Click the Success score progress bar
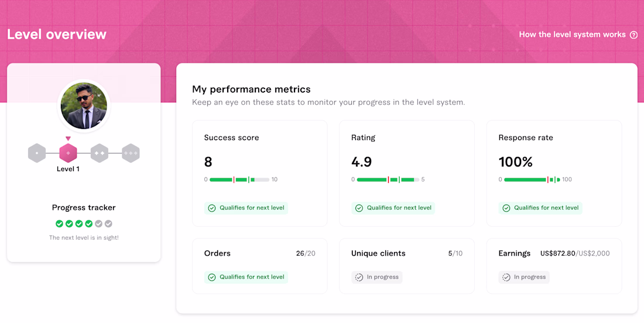 [239, 180]
